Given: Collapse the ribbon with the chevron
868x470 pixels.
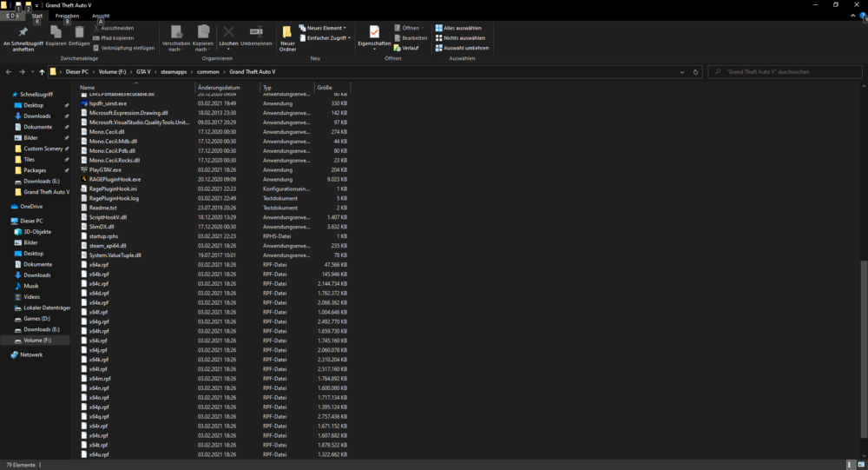Looking at the screenshot, I should tap(852, 16).
